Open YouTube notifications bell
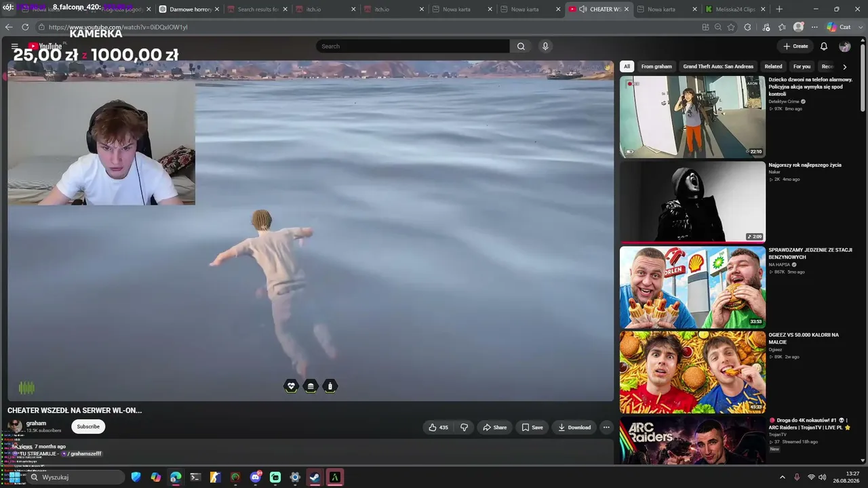The image size is (868, 488). (824, 46)
